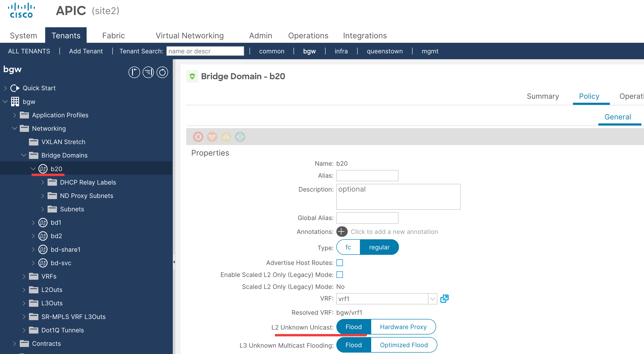
Task: Open the VRF dropdown arrow
Action: click(x=432, y=299)
